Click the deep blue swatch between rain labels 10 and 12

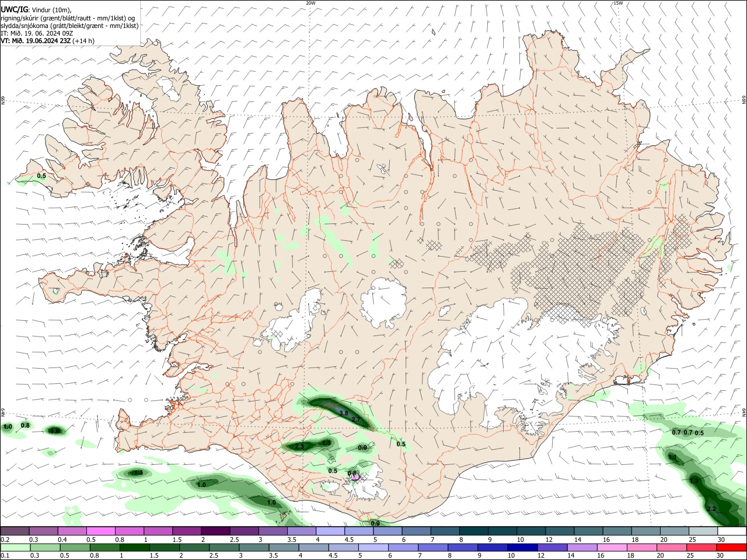point(522,547)
